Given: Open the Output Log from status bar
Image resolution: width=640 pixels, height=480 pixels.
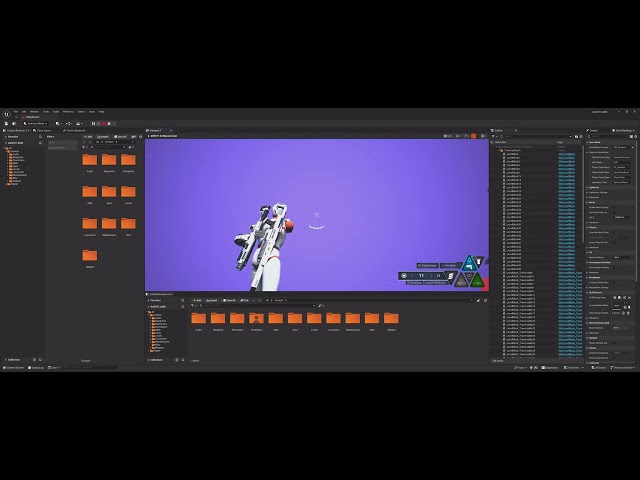Looking at the screenshot, I should [36, 367].
